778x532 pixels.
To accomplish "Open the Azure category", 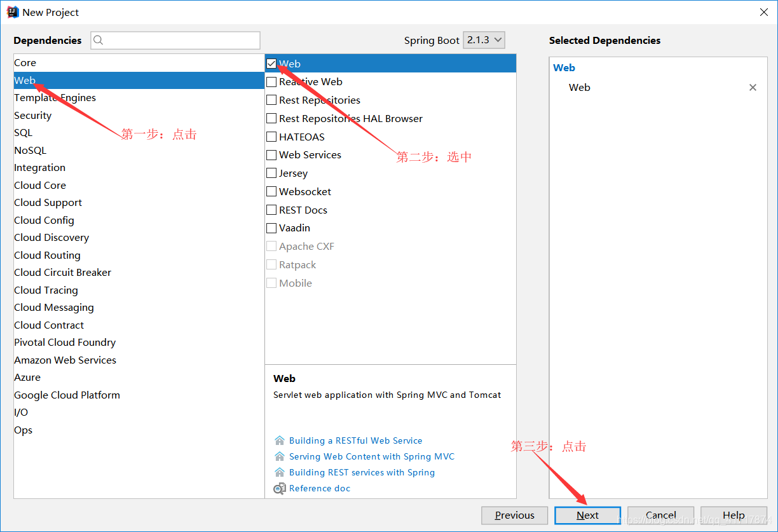I will click(139, 378).
